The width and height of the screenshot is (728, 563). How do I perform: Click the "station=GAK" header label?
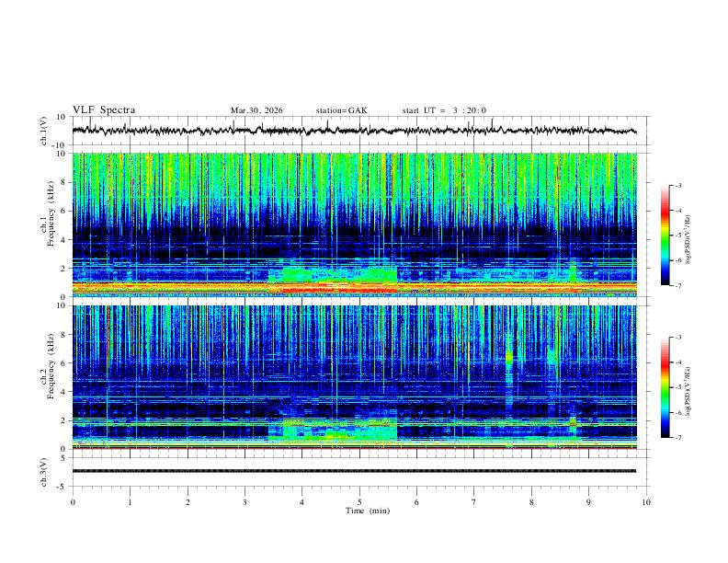point(342,110)
